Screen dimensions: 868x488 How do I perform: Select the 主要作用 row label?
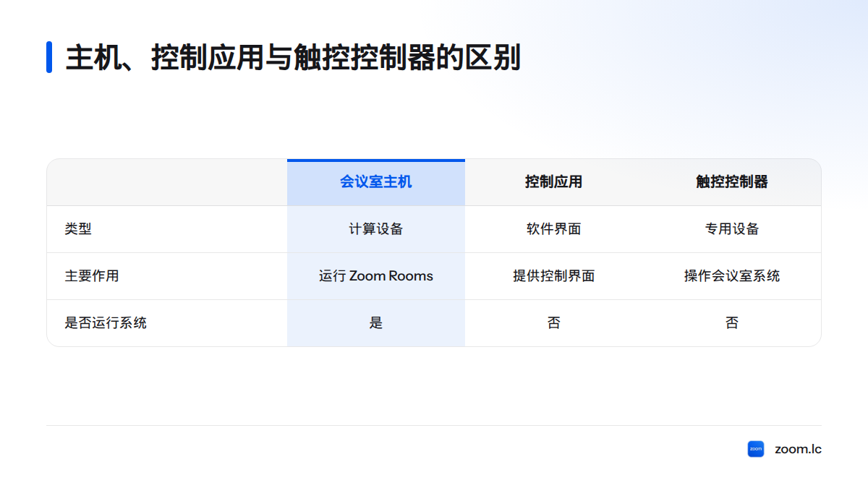click(92, 276)
